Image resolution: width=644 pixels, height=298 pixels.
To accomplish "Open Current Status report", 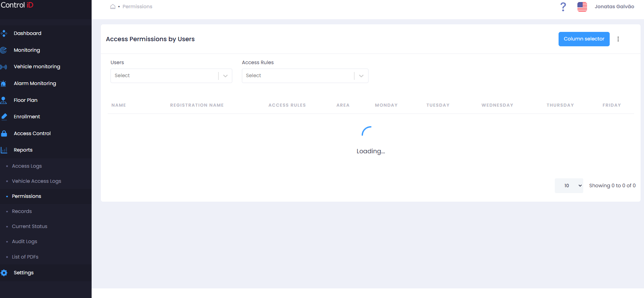I will click(x=30, y=226).
